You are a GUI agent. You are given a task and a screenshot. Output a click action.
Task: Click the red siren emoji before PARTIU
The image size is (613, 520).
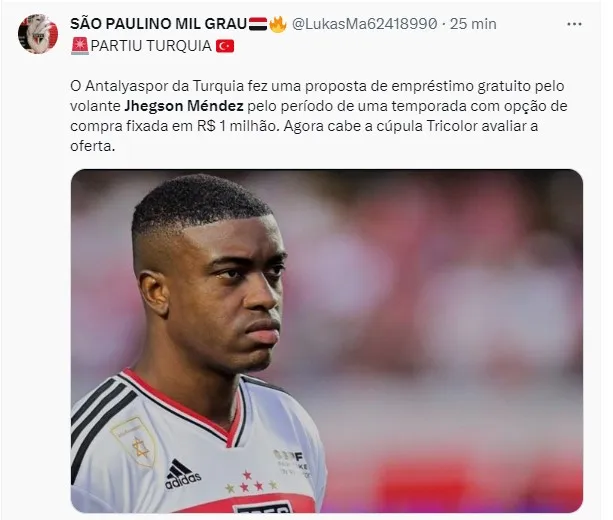point(80,47)
